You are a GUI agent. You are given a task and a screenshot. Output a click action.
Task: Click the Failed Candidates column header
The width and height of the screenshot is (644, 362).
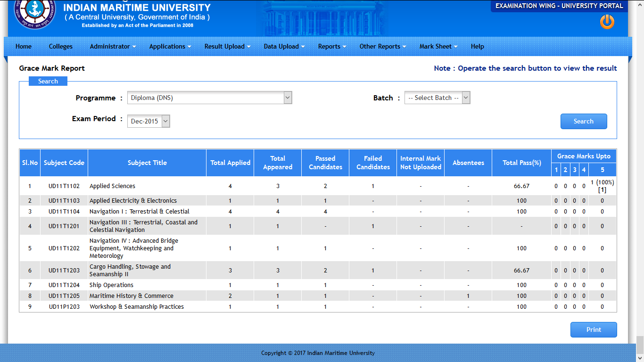373,163
